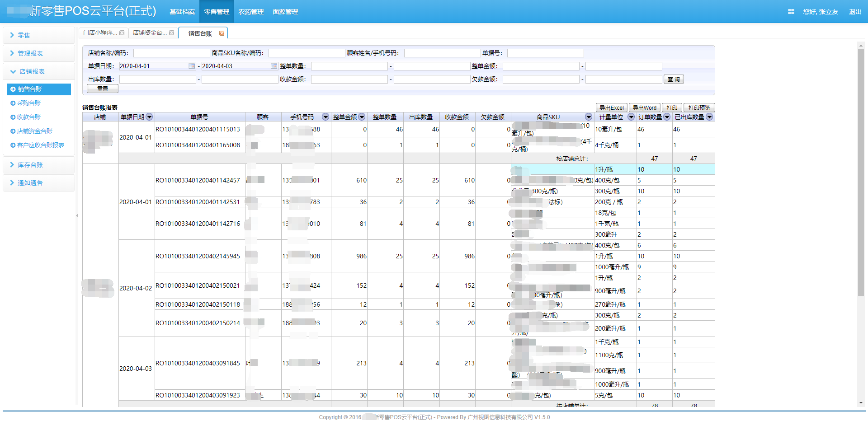Focus the 单据号 input field

[545, 53]
